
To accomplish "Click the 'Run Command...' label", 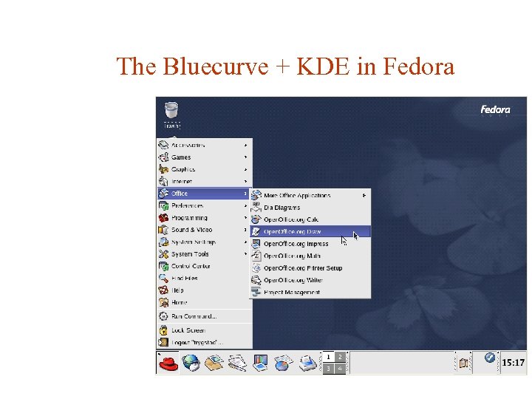I will click(x=194, y=316).
